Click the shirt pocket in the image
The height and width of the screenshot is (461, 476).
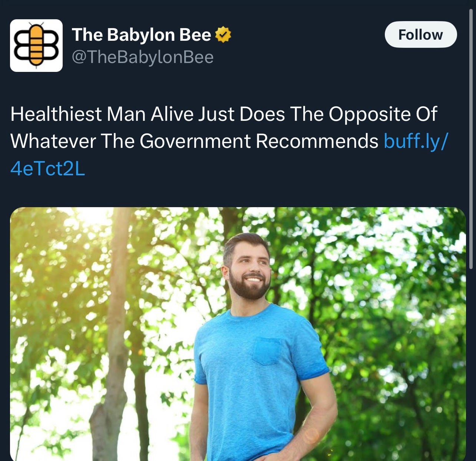(x=267, y=351)
